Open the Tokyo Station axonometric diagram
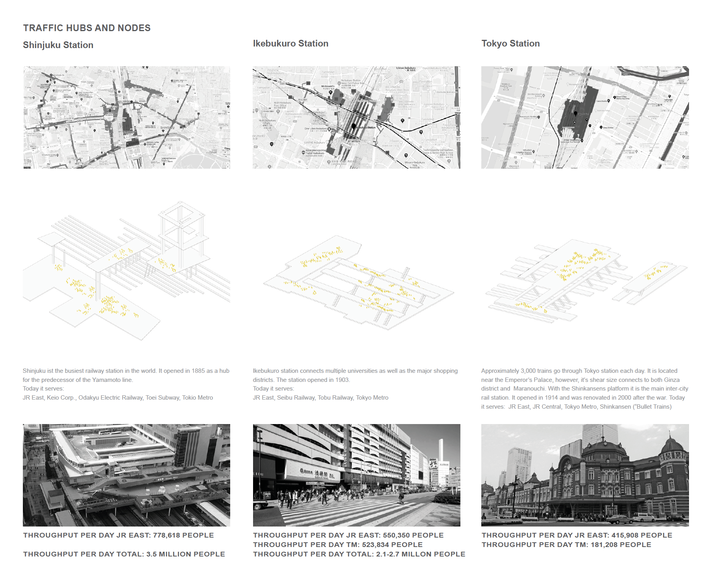Image resolution: width=704 pixels, height=588 pixels. coord(587,281)
